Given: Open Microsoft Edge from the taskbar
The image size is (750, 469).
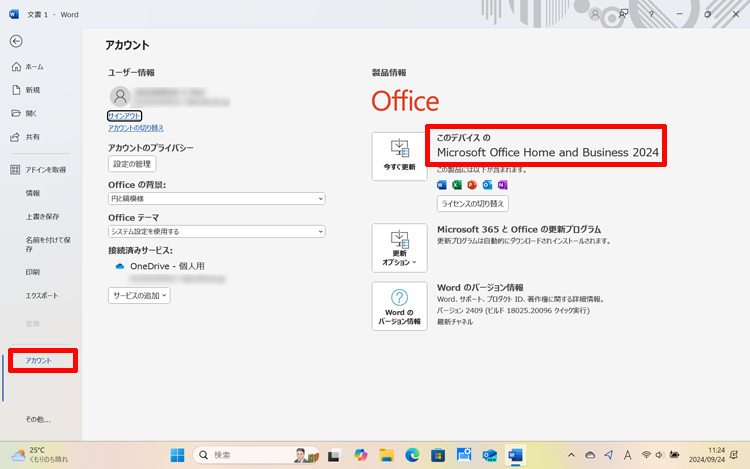Looking at the screenshot, I should [x=412, y=454].
